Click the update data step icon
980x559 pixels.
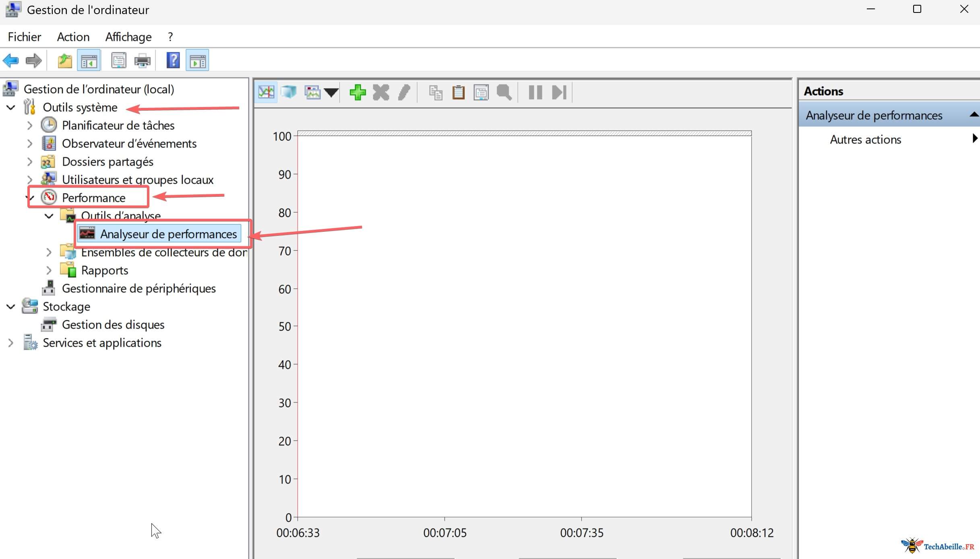click(559, 93)
